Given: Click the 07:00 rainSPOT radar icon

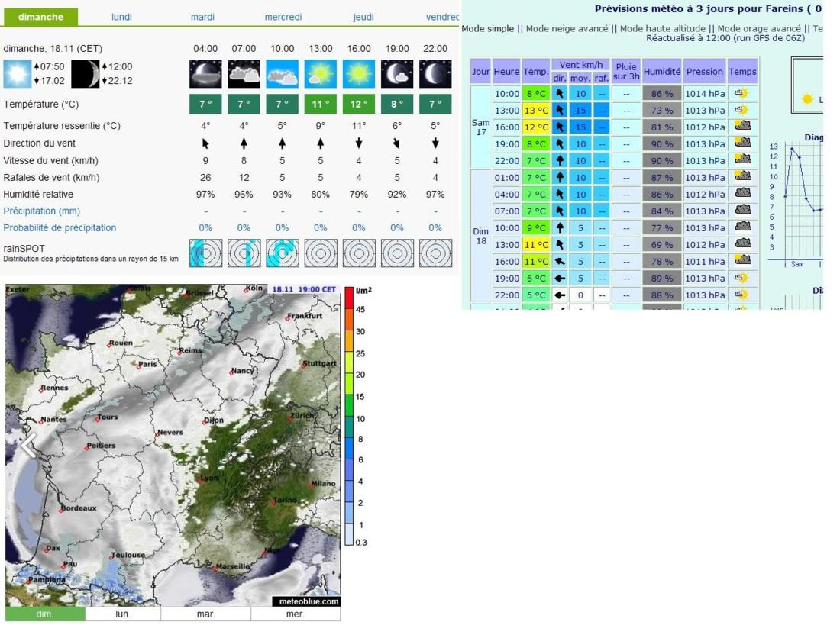Looking at the screenshot, I should point(244,253).
